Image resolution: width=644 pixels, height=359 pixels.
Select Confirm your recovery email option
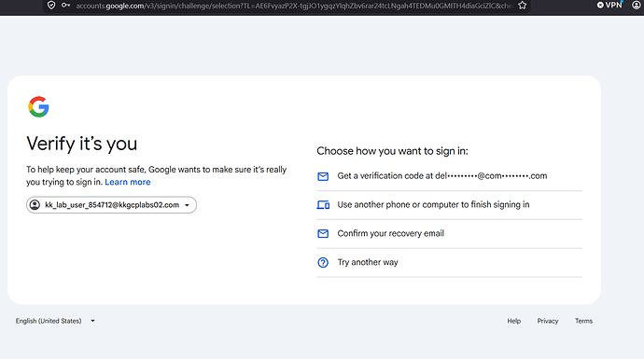(449, 234)
